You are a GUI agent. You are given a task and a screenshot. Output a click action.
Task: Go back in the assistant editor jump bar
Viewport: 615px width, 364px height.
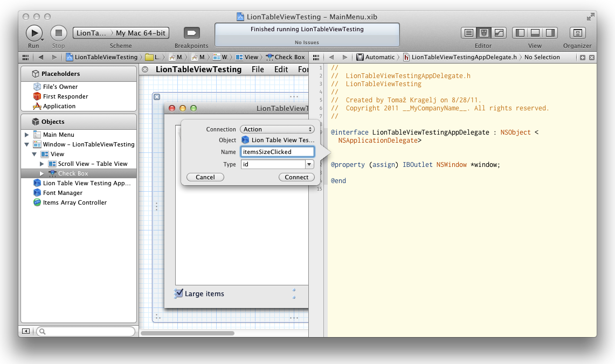[331, 57]
